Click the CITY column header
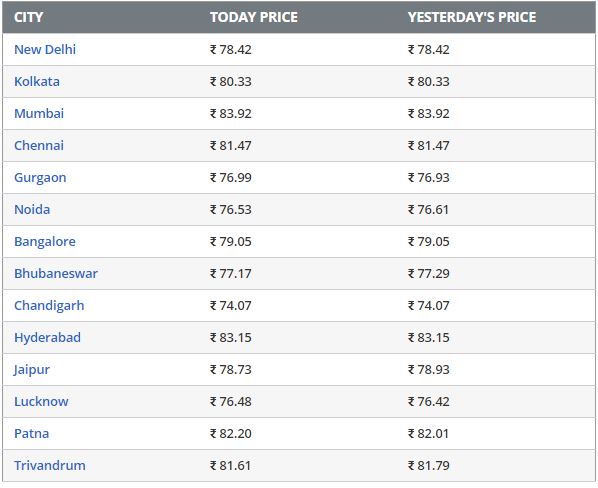598x488 pixels. coord(29,17)
